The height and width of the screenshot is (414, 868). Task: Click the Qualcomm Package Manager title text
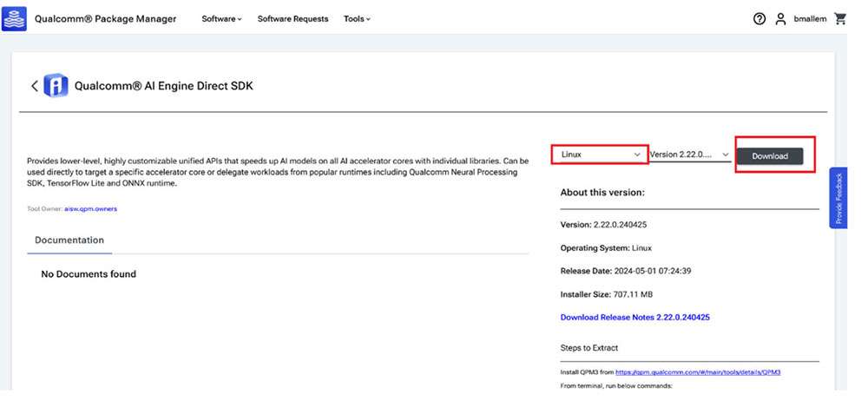(105, 19)
